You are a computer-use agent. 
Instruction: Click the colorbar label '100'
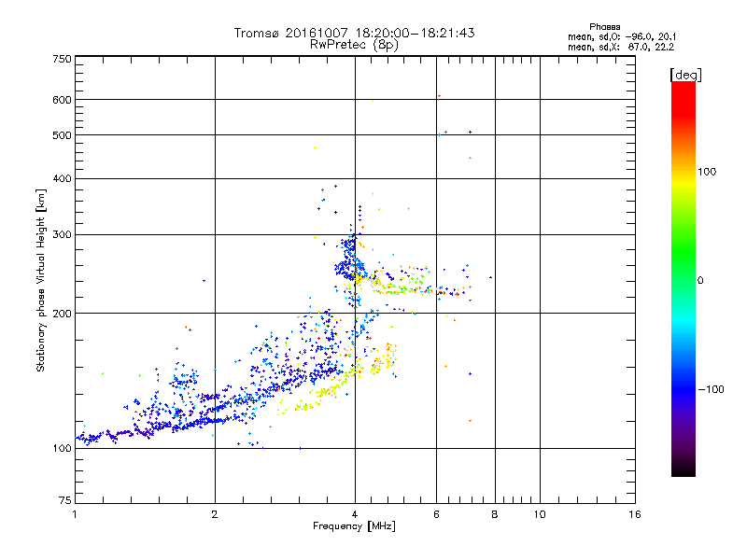(x=707, y=172)
